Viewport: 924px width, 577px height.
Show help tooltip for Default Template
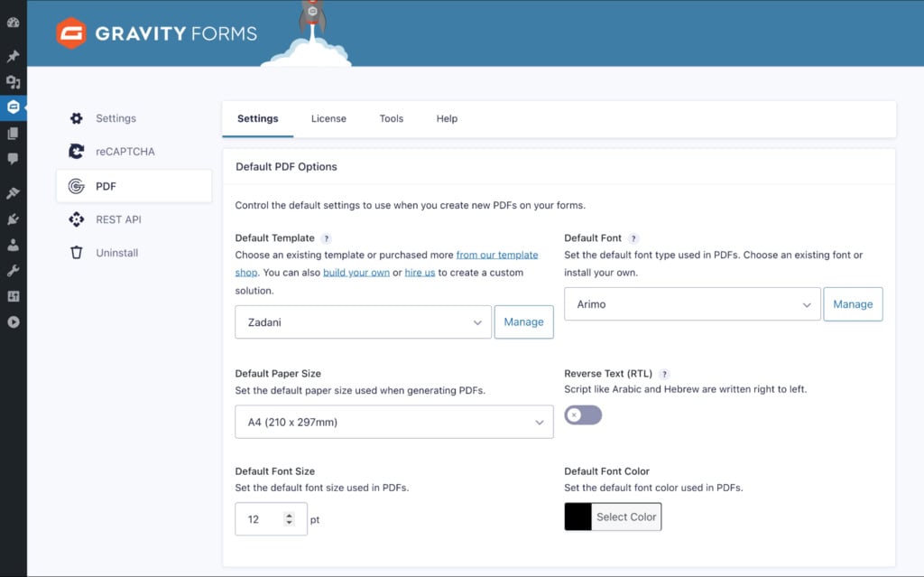click(326, 238)
